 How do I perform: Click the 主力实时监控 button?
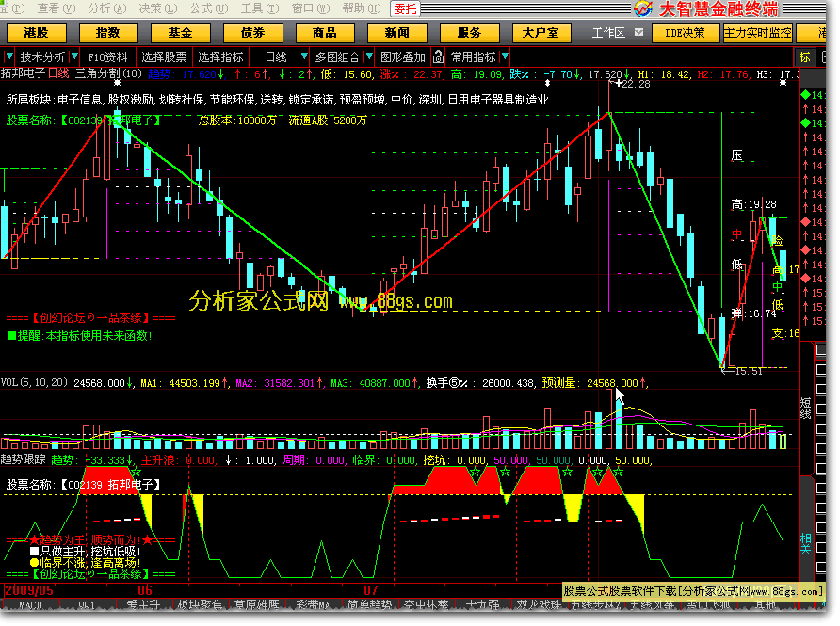(x=757, y=33)
